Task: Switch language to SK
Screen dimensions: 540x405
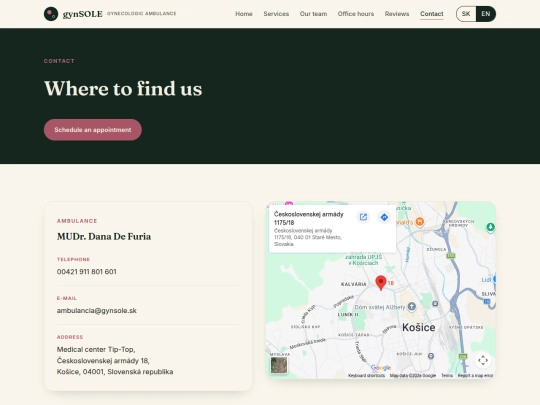Action: 466,14
